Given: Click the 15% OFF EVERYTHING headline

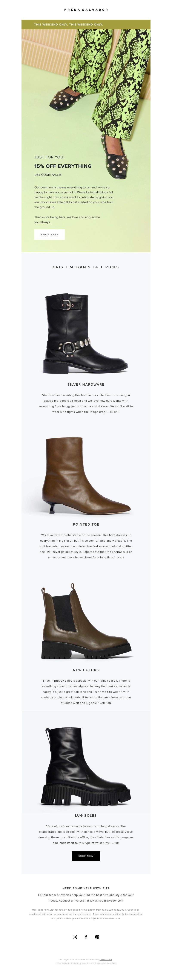Looking at the screenshot, I should (63, 166).
